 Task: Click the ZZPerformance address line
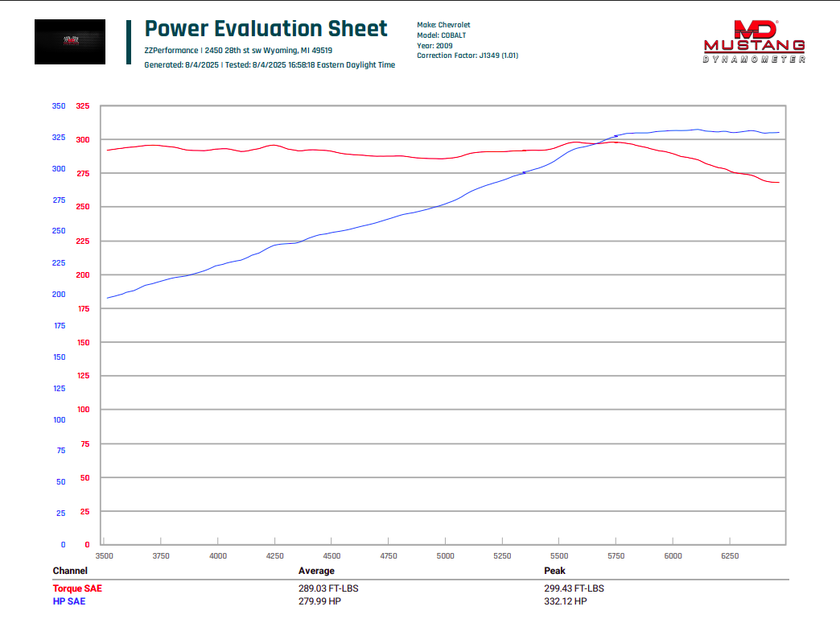point(238,51)
